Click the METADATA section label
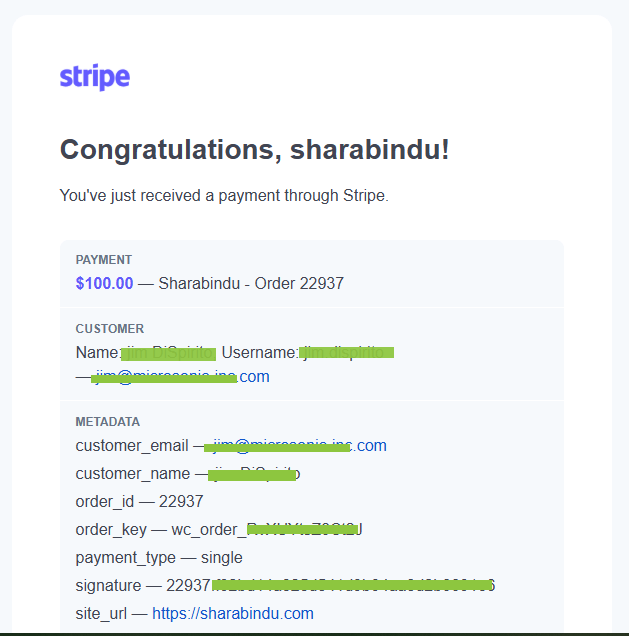 [x=108, y=422]
